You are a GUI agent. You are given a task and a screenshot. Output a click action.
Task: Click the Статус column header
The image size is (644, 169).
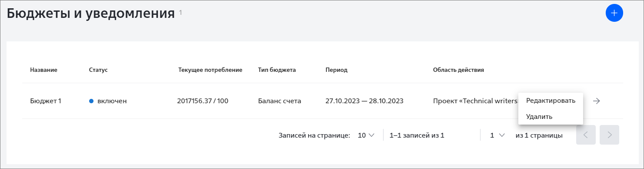(98, 70)
